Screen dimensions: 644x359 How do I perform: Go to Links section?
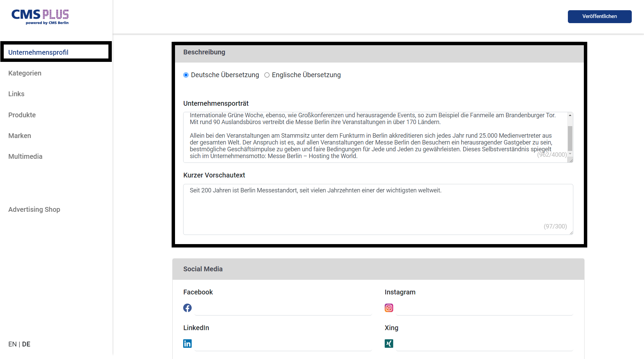pyautogui.click(x=16, y=94)
